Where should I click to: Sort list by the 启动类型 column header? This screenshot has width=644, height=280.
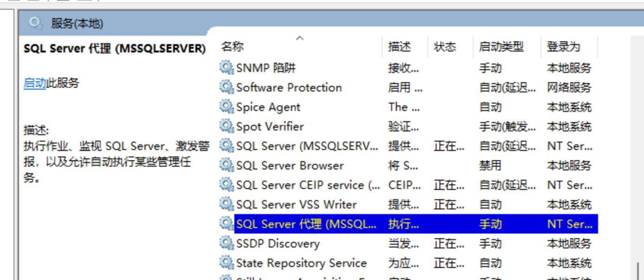tap(501, 46)
